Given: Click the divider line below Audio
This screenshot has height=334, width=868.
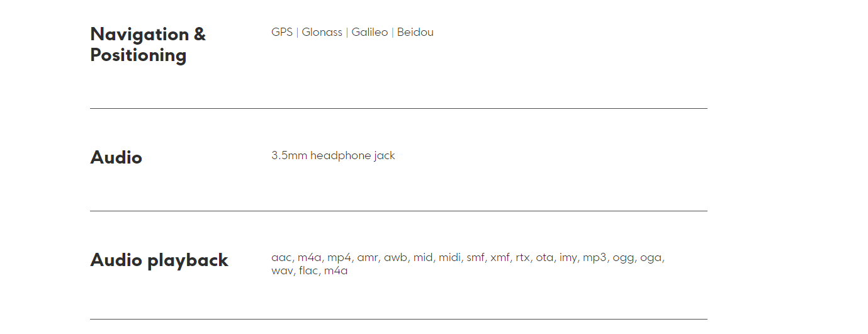Looking at the screenshot, I should (398, 211).
